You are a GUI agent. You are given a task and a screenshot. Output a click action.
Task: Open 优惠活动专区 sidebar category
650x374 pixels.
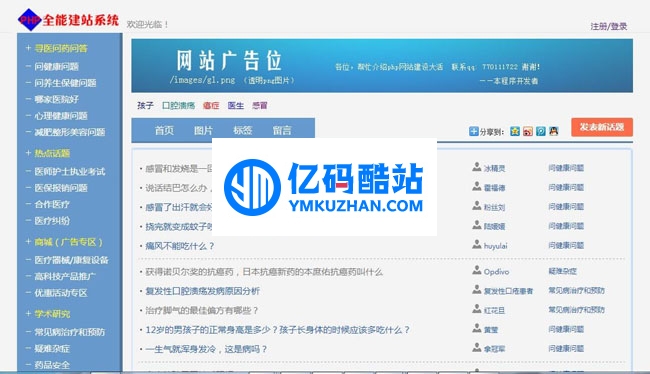(61, 293)
